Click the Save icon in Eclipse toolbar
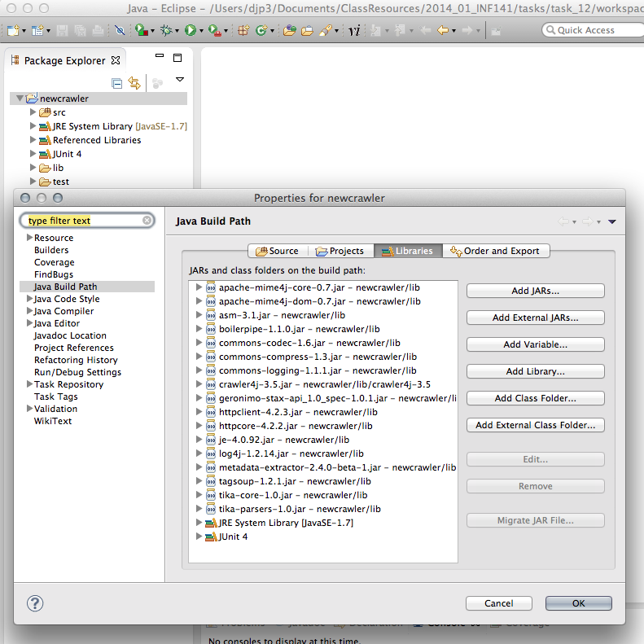The height and width of the screenshot is (644, 644). click(x=62, y=30)
